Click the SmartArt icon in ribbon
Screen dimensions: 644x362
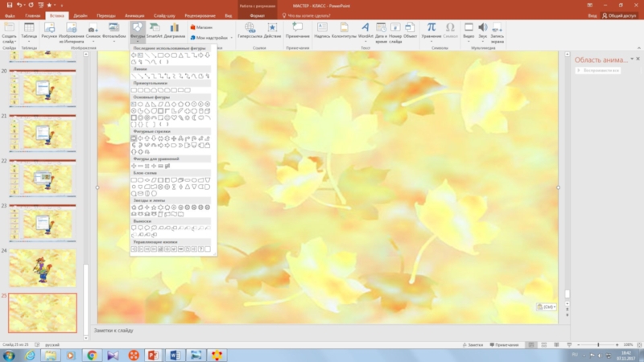(x=154, y=31)
